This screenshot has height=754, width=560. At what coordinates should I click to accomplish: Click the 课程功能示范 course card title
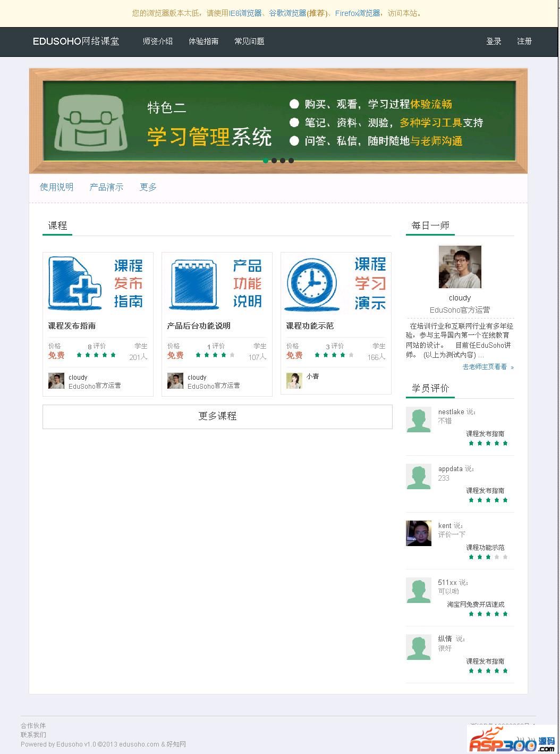pos(310,325)
